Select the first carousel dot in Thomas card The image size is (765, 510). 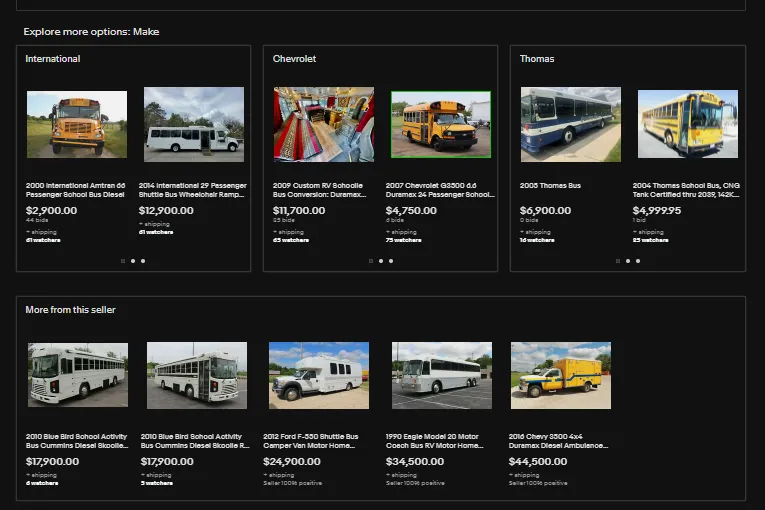618,261
